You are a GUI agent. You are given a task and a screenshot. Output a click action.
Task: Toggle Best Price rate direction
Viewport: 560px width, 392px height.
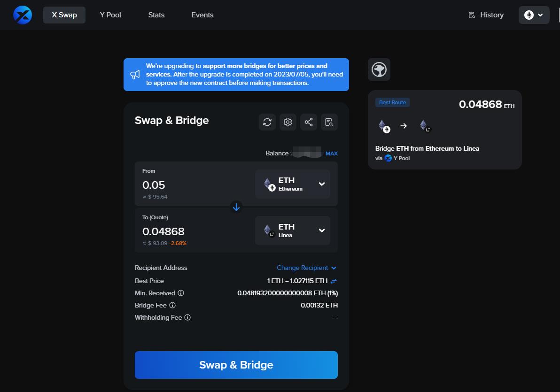pos(334,281)
